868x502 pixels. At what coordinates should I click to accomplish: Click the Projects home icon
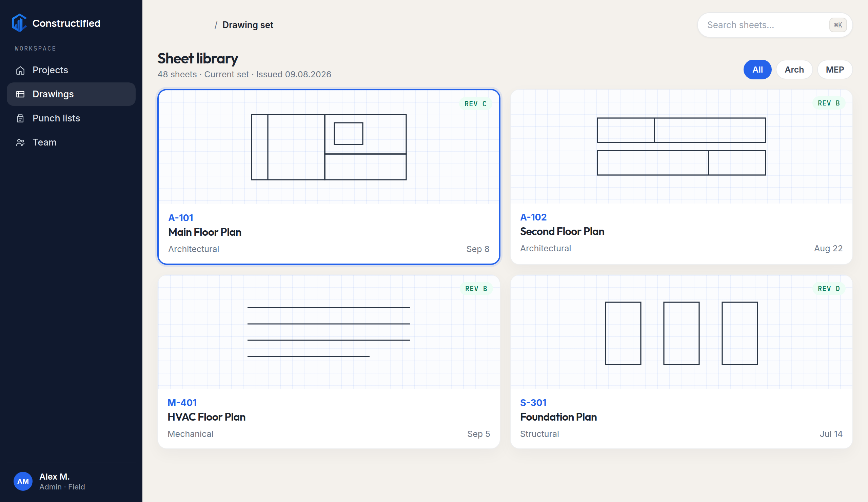[x=20, y=70]
